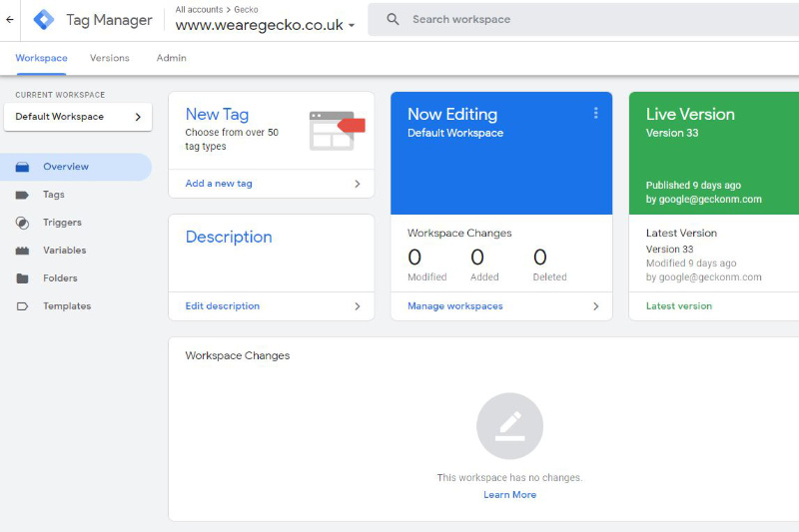Click the New Tag illustration graphic
Image resolution: width=799 pixels, height=532 pixels.
(x=338, y=131)
